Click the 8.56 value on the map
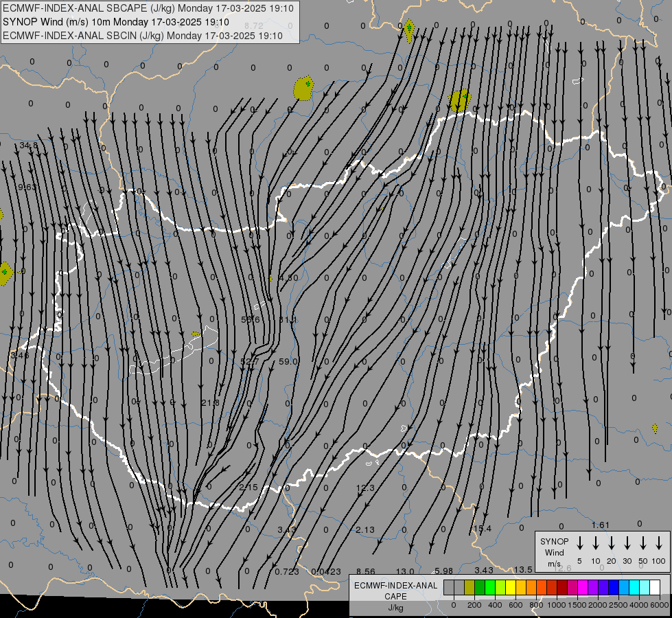 [366, 572]
